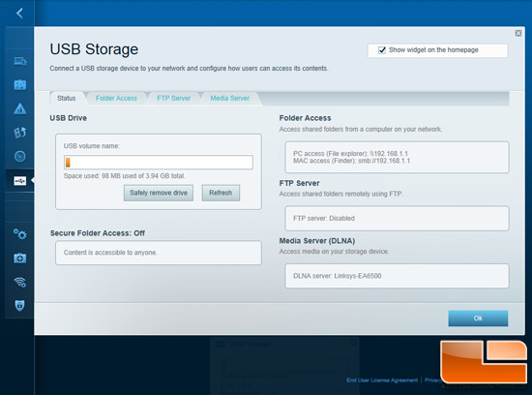This screenshot has width=532, height=395.
Task: Switch to the Media Server tab
Action: [229, 99]
